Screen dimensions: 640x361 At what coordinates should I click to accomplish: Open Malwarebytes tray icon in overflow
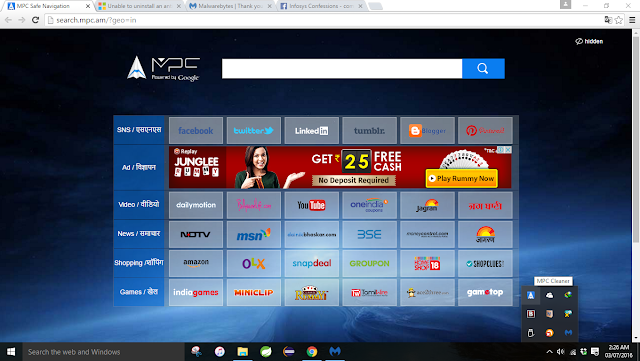pyautogui.click(x=568, y=333)
